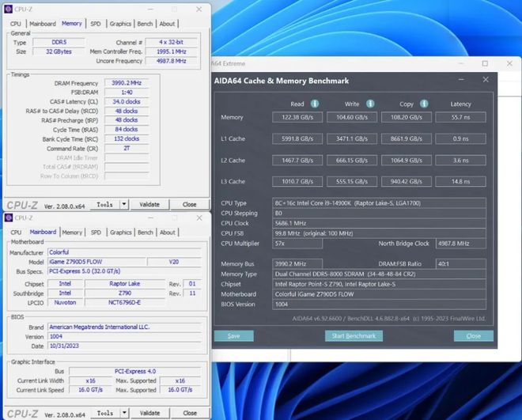522x420 pixels.
Task: Click the Motherboard field Colorful iGame Z790D5 FLOW
Action: pos(379,294)
